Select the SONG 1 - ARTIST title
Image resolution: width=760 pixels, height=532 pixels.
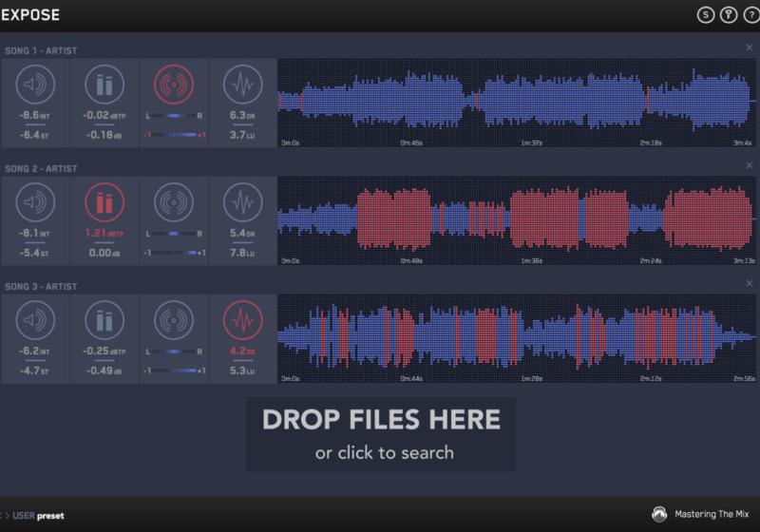coord(41,51)
